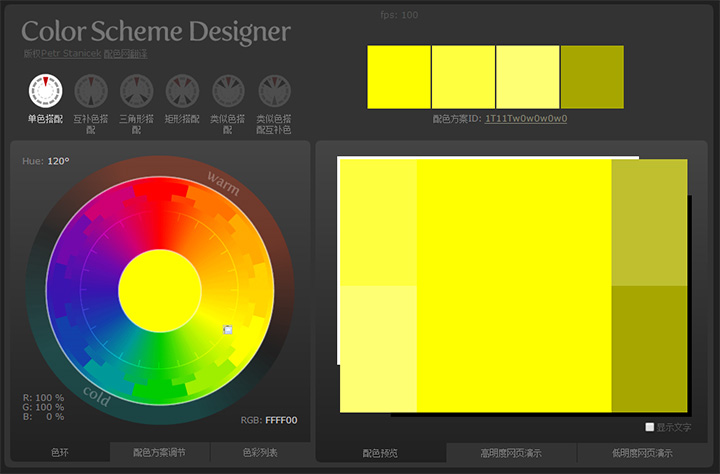Open the Petr Stanicek copyright link

click(x=71, y=54)
